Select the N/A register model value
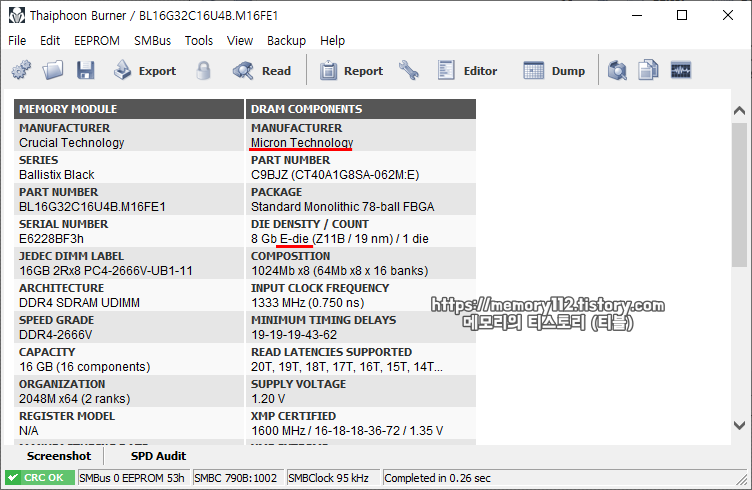 click(29, 431)
